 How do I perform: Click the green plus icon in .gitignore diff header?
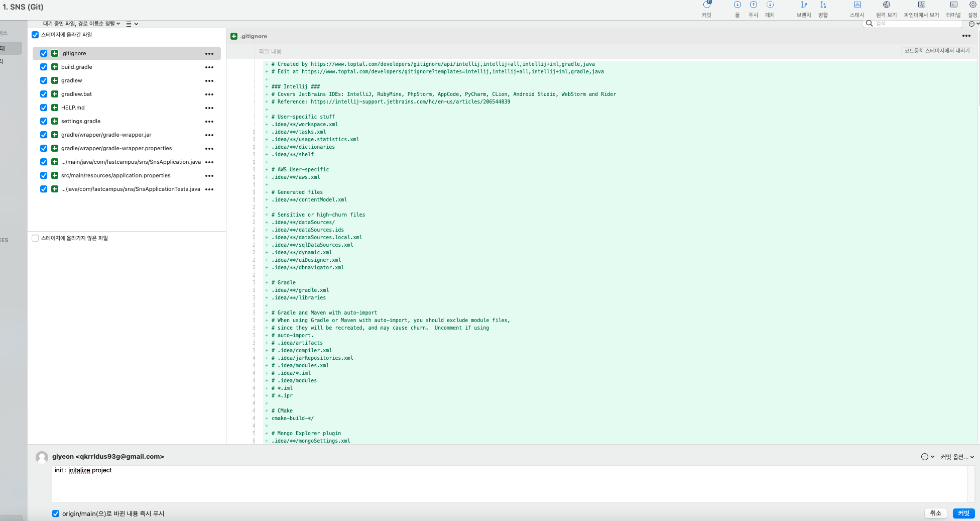[x=234, y=36]
